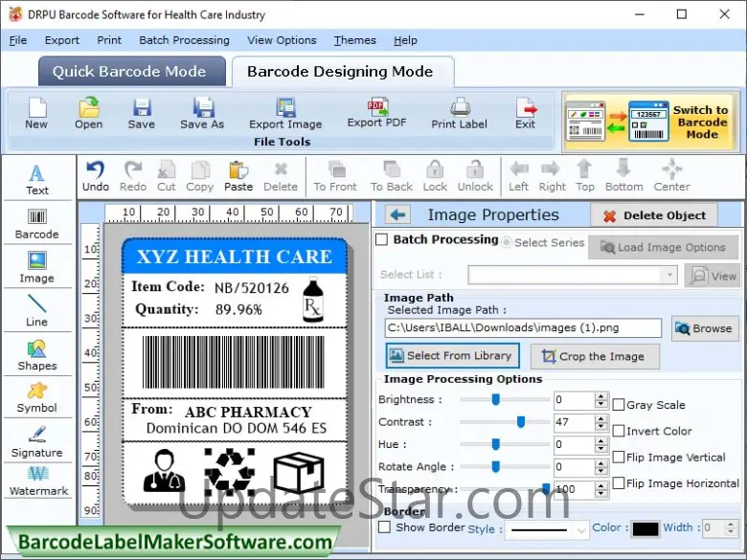The height and width of the screenshot is (560, 747).
Task: Undo the last action
Action: (x=96, y=176)
